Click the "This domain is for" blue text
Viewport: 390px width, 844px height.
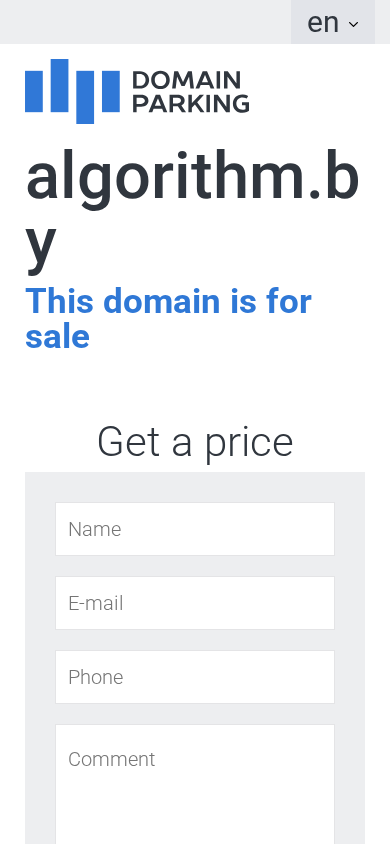point(168,300)
